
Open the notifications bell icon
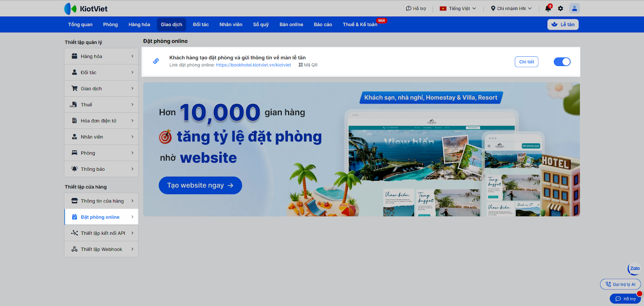[548, 8]
